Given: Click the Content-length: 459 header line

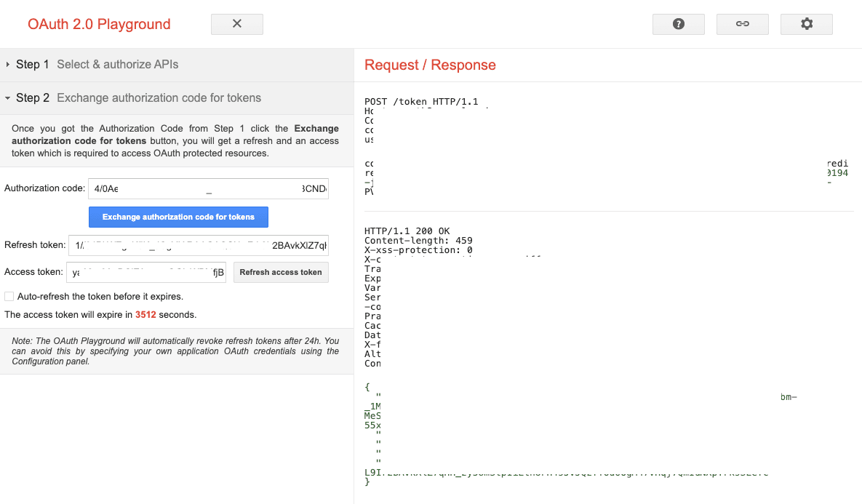Looking at the screenshot, I should (418, 241).
